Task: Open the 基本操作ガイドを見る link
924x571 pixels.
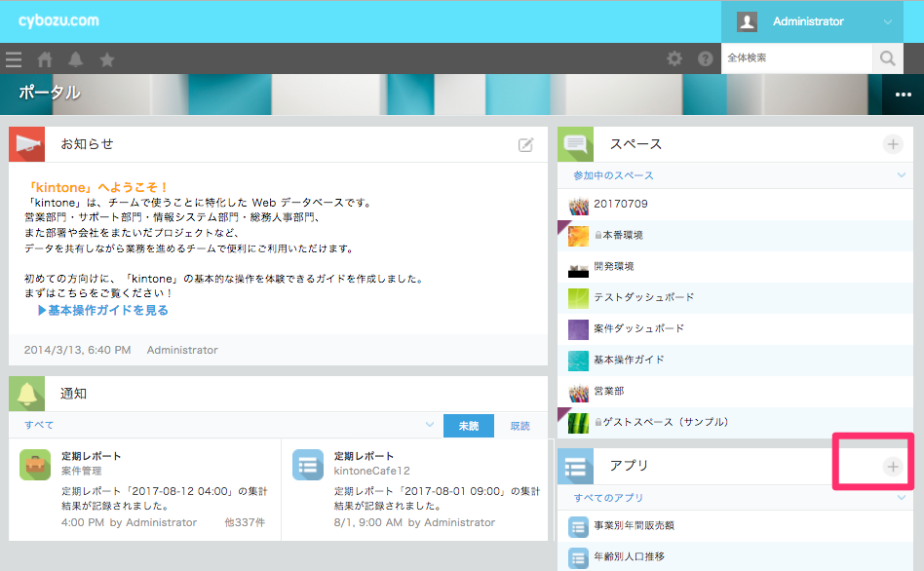Action: click(x=103, y=311)
